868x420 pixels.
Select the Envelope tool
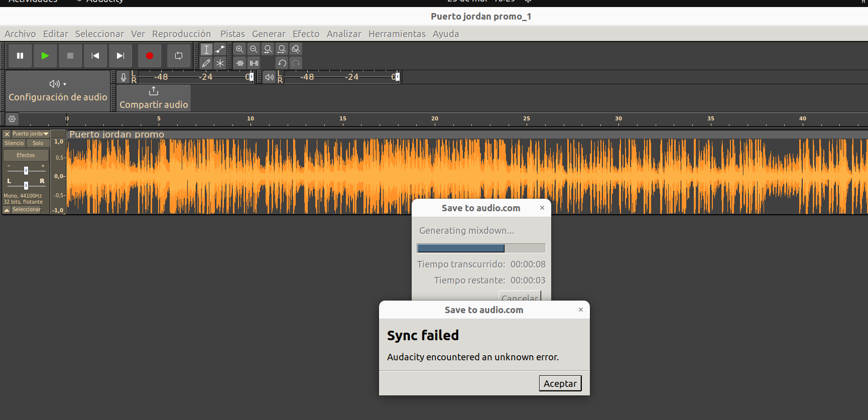[x=220, y=49]
